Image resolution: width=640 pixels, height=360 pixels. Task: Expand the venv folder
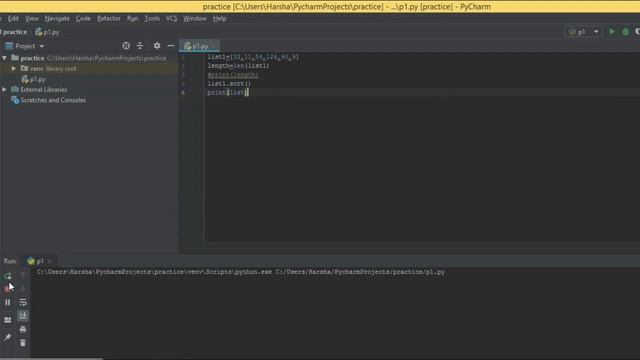(14, 69)
